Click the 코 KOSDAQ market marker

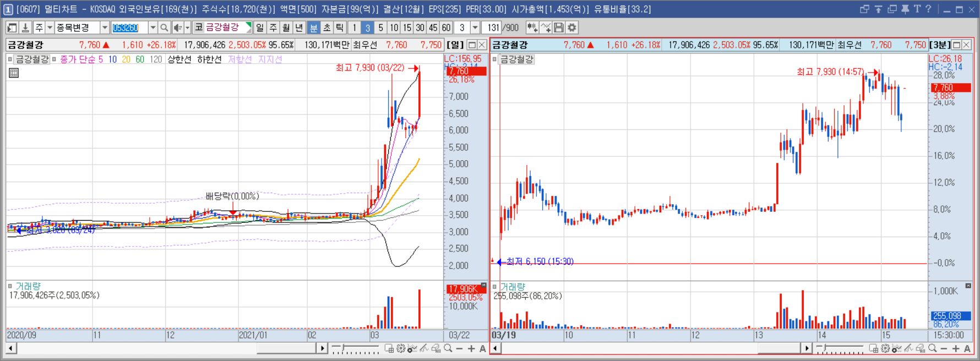pyautogui.click(x=199, y=28)
